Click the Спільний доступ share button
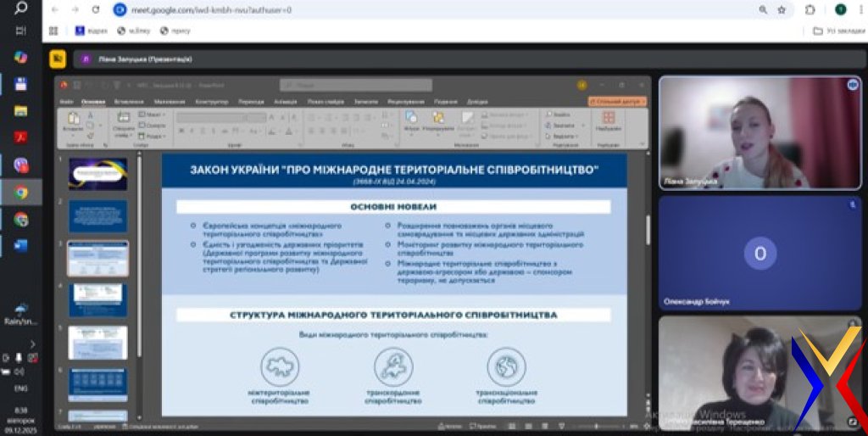 617,101
